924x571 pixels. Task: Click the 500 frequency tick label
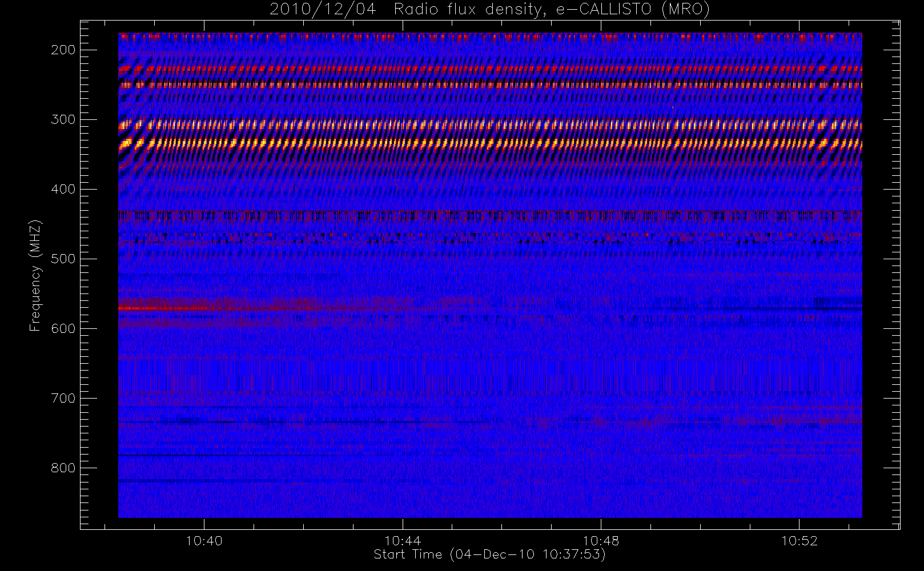coord(63,259)
